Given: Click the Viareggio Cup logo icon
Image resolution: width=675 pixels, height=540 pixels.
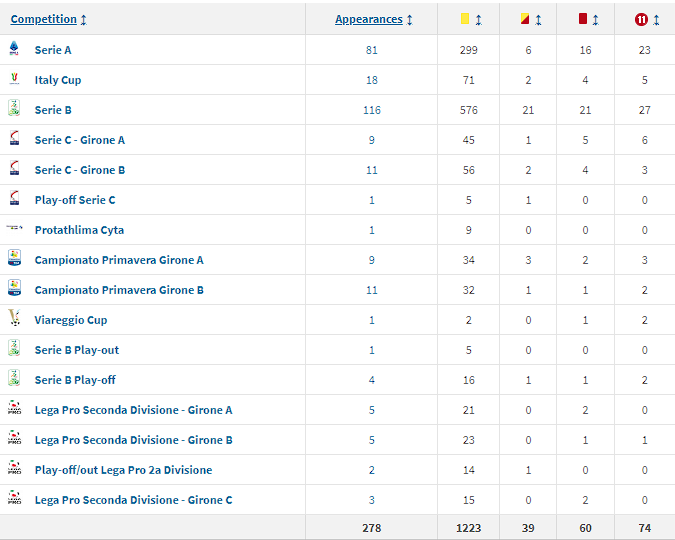Looking at the screenshot, I should pos(14,319).
